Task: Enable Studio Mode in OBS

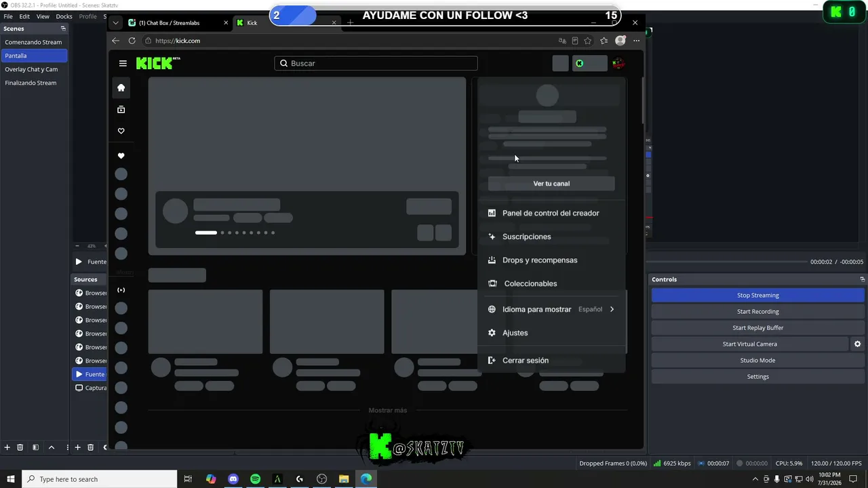Action: click(758, 361)
